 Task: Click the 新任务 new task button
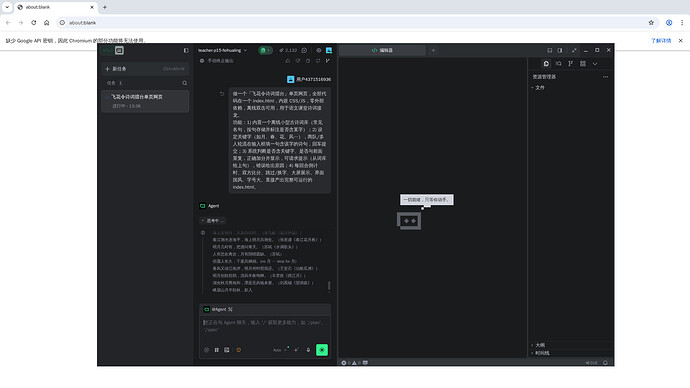tap(145, 69)
